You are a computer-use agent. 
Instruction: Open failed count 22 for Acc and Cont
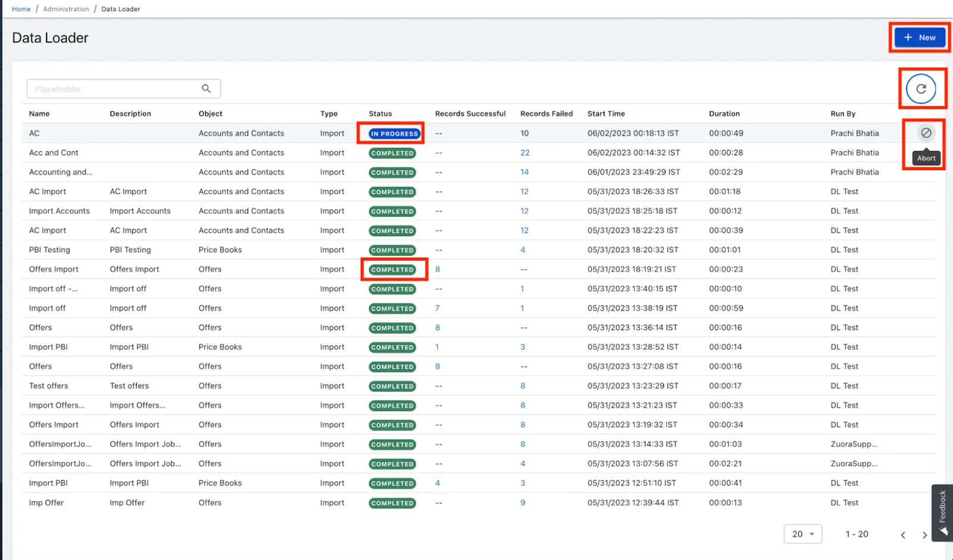(x=525, y=152)
